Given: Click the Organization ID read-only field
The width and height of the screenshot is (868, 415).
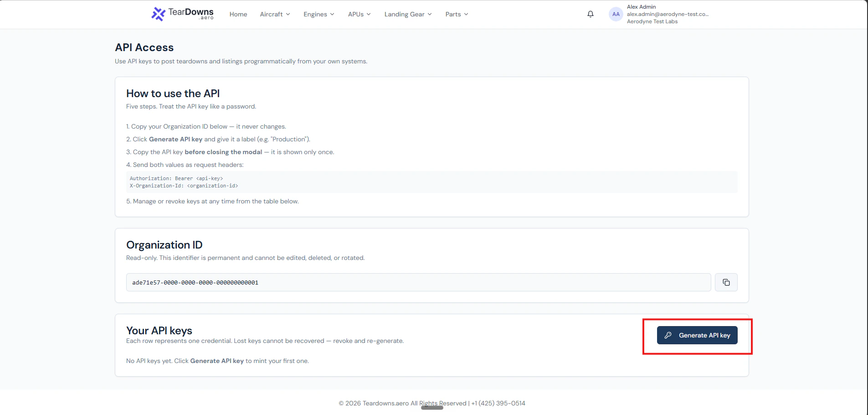Looking at the screenshot, I should point(418,282).
